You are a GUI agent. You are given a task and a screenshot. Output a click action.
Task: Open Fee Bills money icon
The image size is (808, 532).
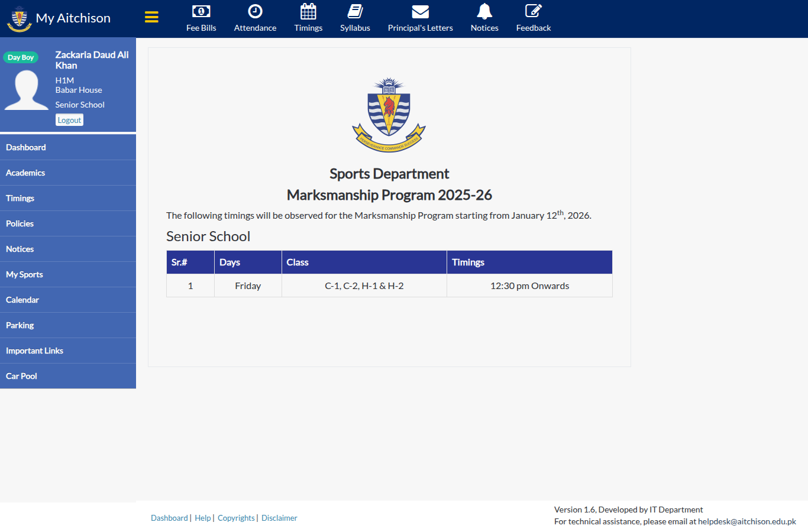(201, 11)
